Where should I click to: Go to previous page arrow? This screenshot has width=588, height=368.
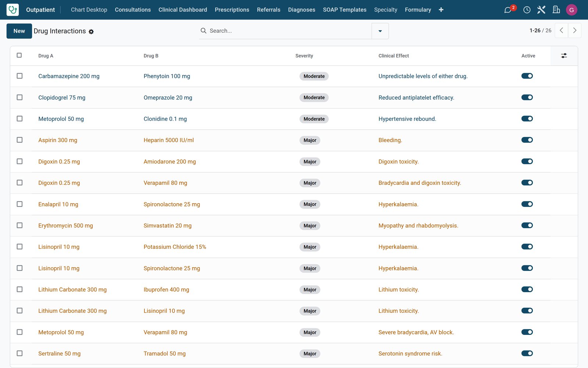point(561,31)
